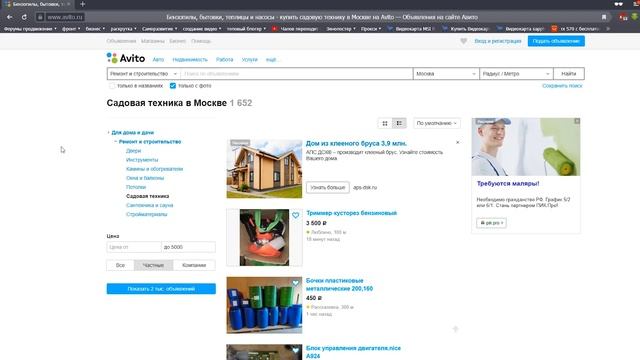Viewport: 640px width, 360px height.
Task: Open the Работа section
Action: click(x=224, y=60)
